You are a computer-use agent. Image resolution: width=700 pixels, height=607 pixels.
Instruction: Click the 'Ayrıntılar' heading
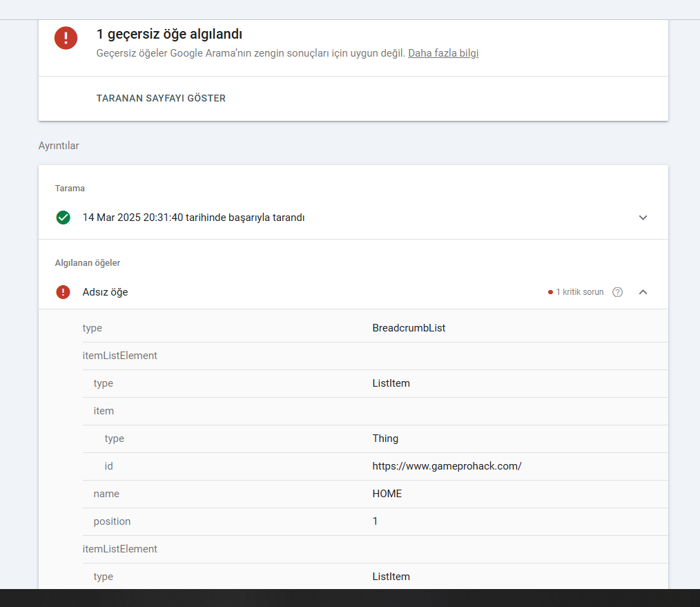[x=59, y=146]
